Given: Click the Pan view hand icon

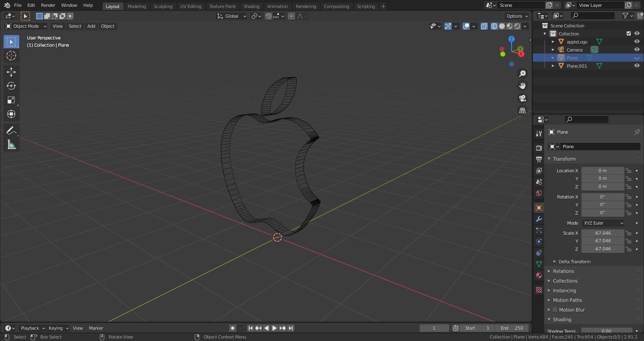Looking at the screenshot, I should point(522,86).
